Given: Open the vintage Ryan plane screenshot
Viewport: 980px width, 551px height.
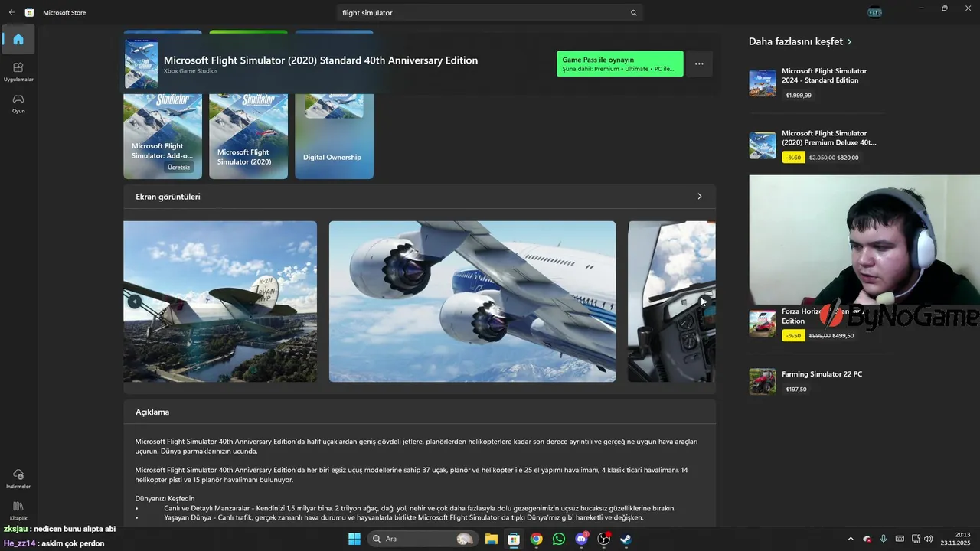Looking at the screenshot, I should [220, 302].
